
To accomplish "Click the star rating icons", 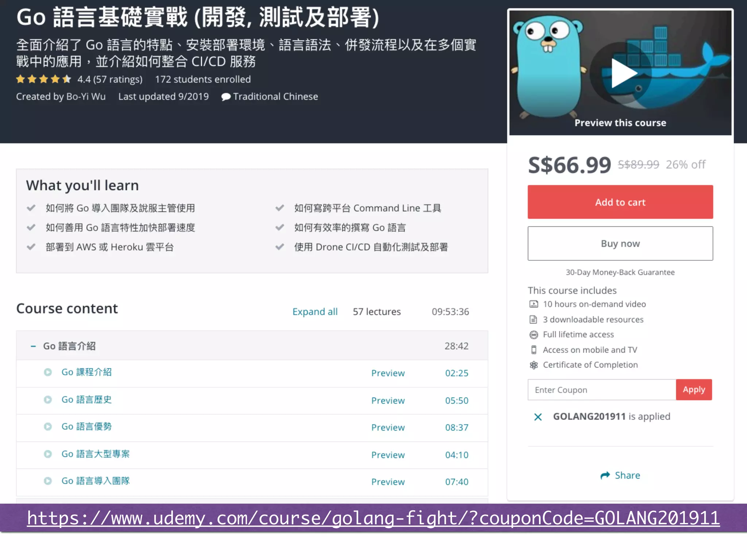I will coord(43,79).
